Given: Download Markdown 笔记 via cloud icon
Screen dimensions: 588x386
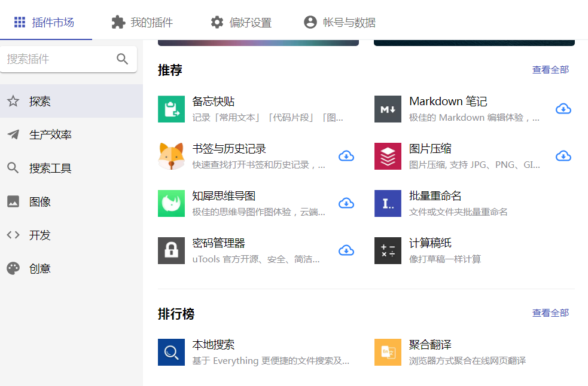Looking at the screenshot, I should pyautogui.click(x=563, y=109).
